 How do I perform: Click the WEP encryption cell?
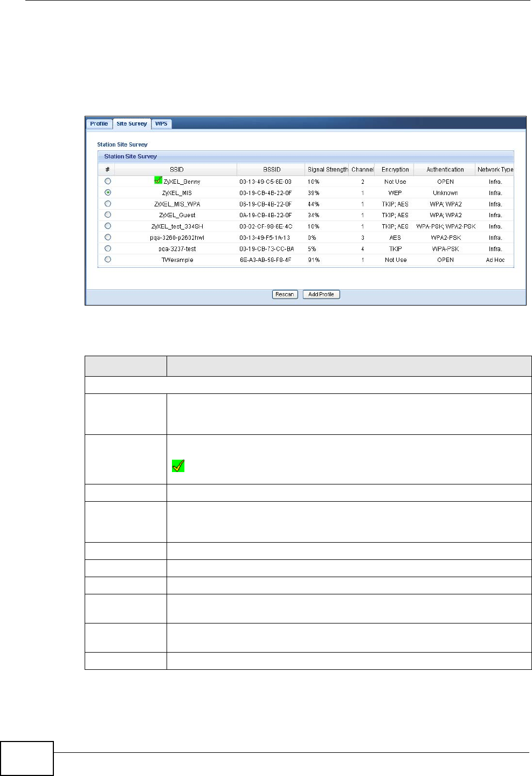coord(395,193)
